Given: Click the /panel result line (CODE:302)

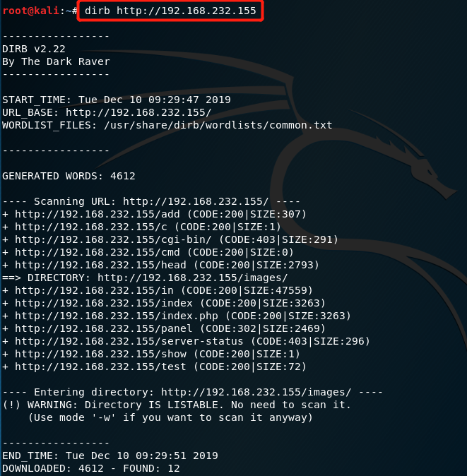Looking at the screenshot, I should coord(164,329).
